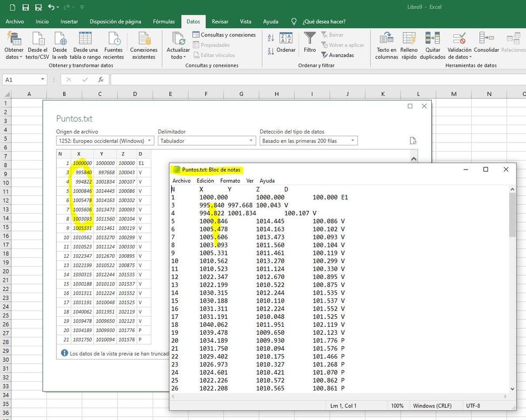Open the Detección del tipo de datos dropdown
The width and height of the screenshot is (526, 420).
coord(309,141)
